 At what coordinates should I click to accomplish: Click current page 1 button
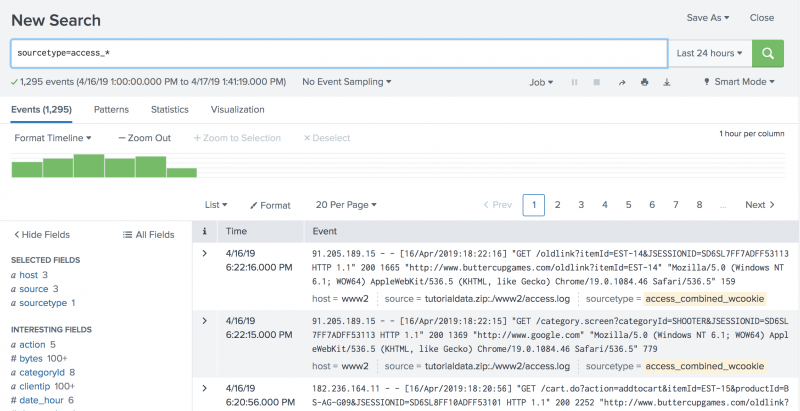tap(534, 205)
